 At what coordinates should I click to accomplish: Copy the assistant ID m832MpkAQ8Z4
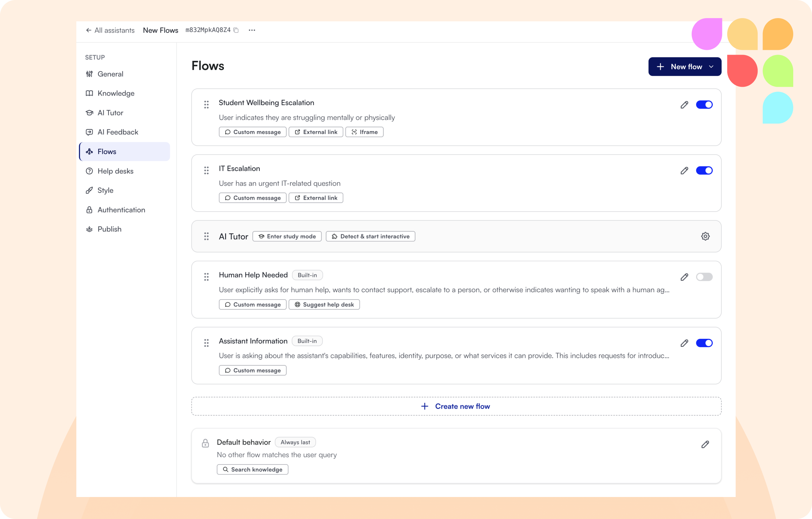click(236, 30)
